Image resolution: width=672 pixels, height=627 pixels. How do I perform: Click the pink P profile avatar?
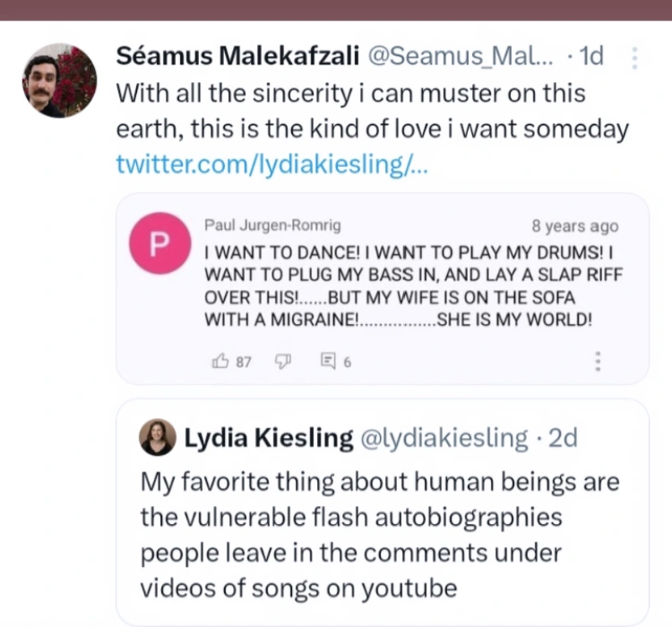[x=158, y=247]
